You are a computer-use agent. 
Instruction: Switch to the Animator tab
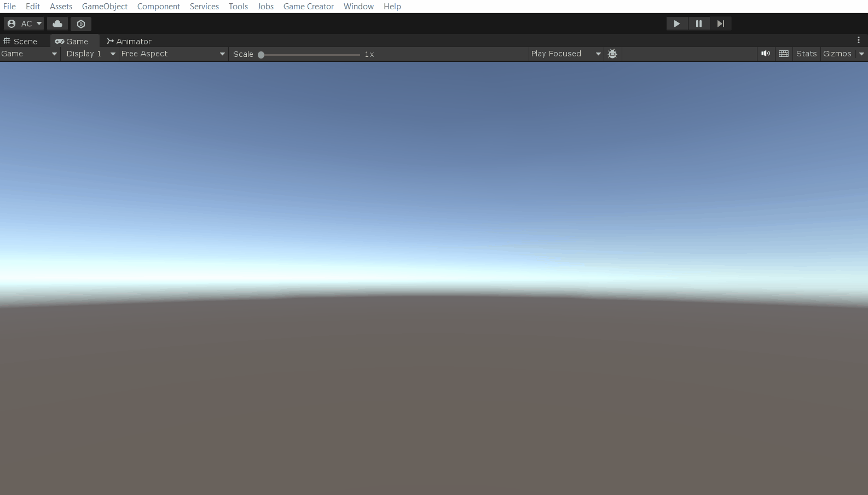(129, 42)
